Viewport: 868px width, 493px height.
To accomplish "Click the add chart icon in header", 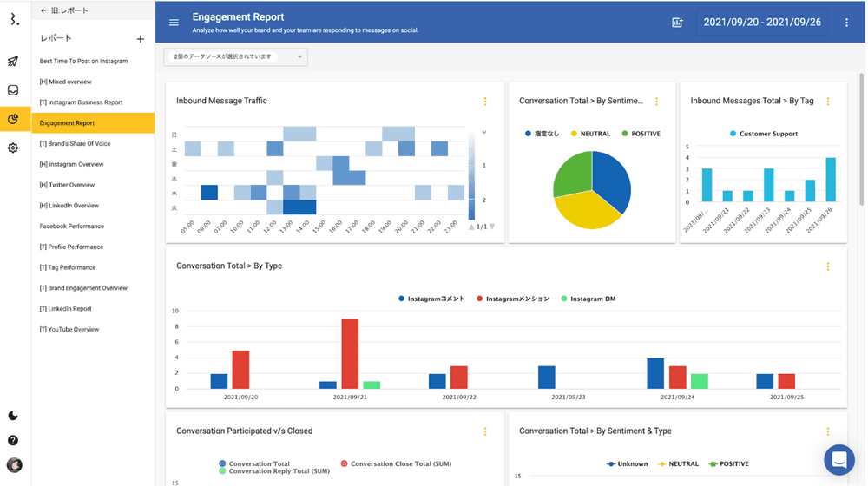I will 677,23.
